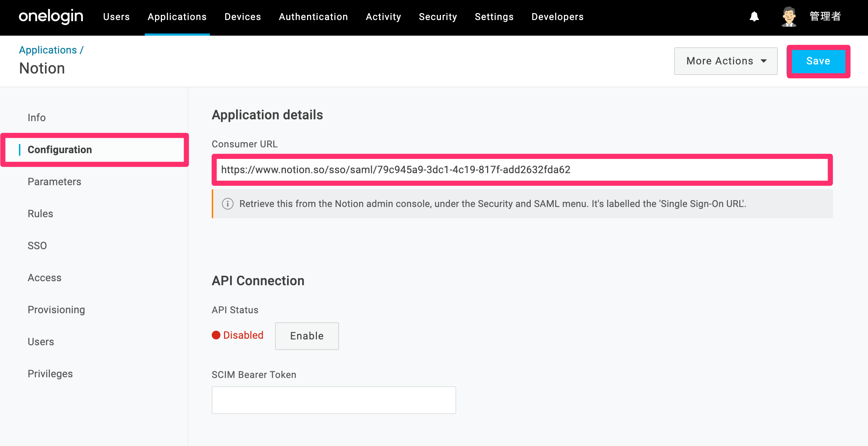The height and width of the screenshot is (446, 868).
Task: Open the notifications bell
Action: coord(754,17)
